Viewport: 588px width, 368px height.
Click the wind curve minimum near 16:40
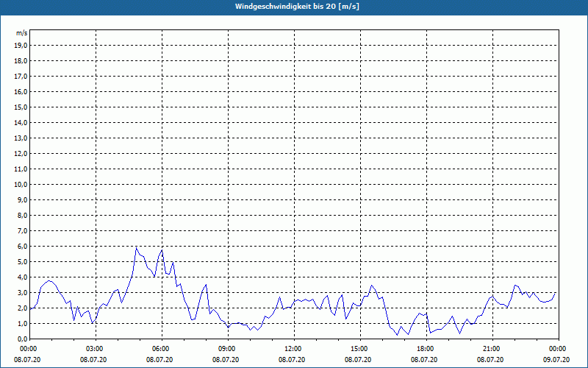click(398, 335)
